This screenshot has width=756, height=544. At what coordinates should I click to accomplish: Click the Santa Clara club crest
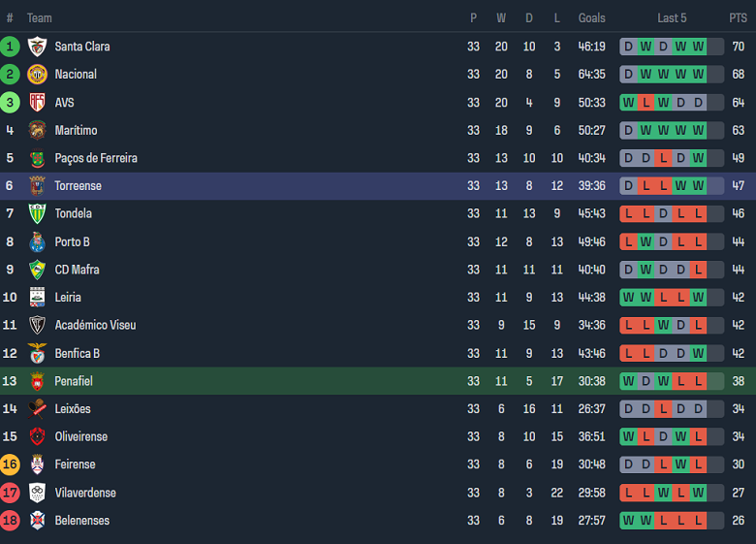[37, 47]
